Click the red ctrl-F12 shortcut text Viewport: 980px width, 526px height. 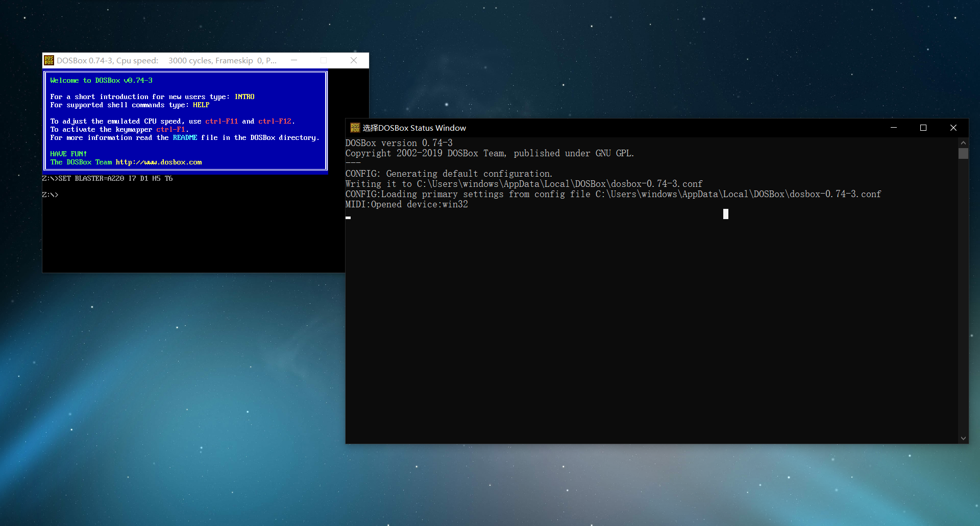[x=275, y=121]
